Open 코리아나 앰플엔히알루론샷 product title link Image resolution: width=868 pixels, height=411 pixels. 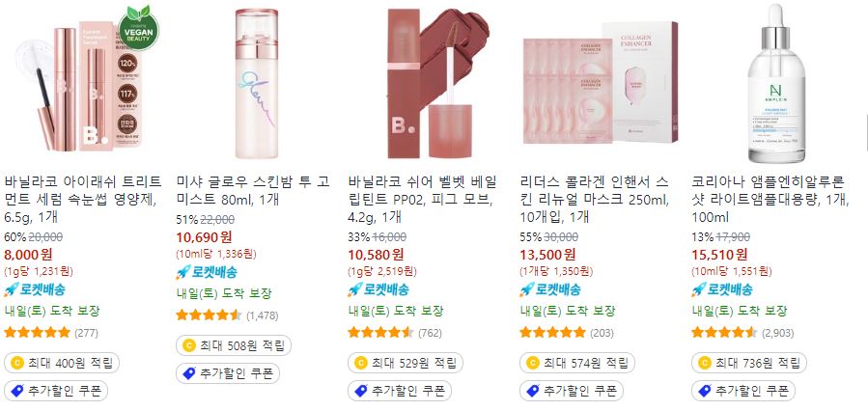click(x=770, y=199)
